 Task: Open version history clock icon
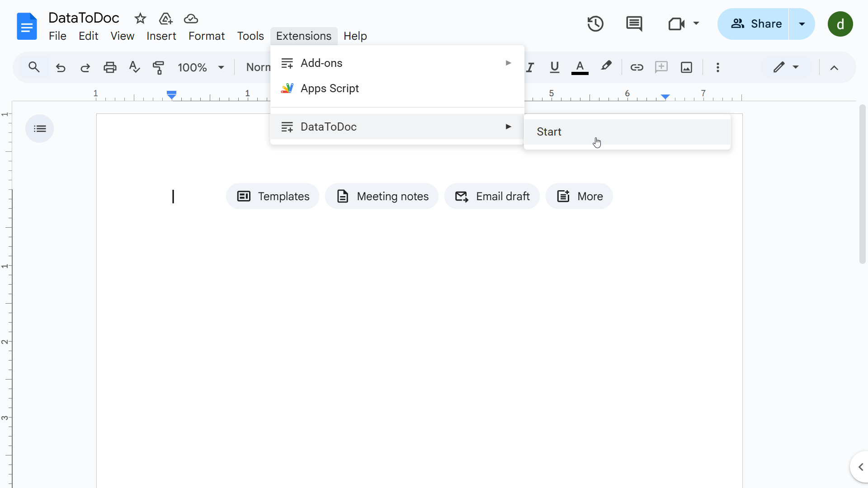pos(595,23)
